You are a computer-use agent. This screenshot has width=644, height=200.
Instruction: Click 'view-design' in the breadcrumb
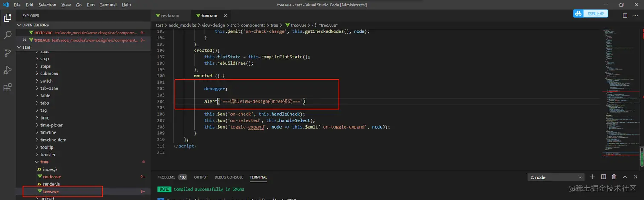213,25
